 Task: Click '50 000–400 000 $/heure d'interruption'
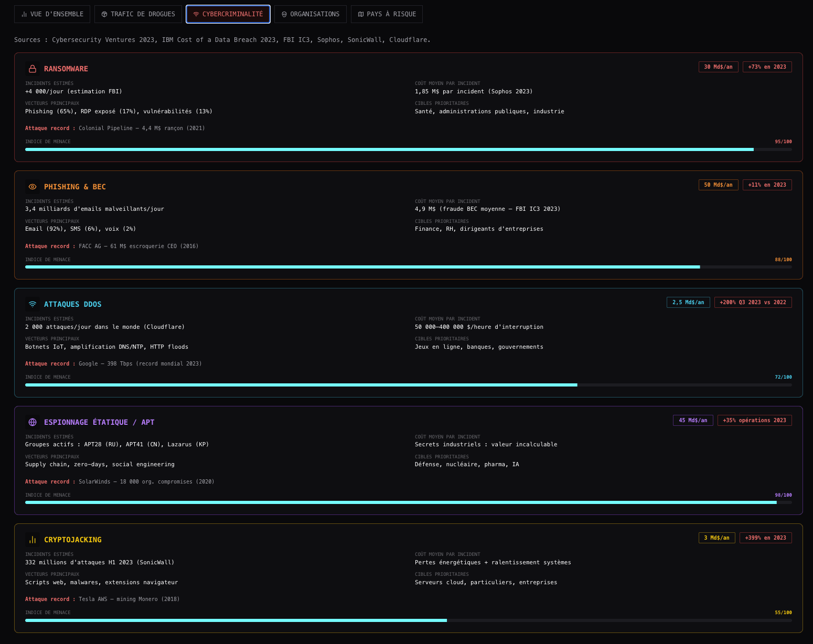coord(479,327)
